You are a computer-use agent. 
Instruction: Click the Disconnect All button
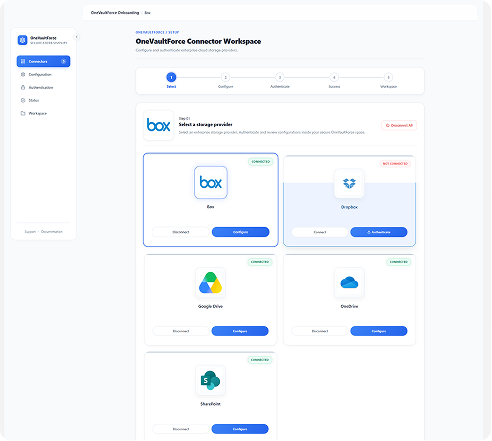[399, 126]
